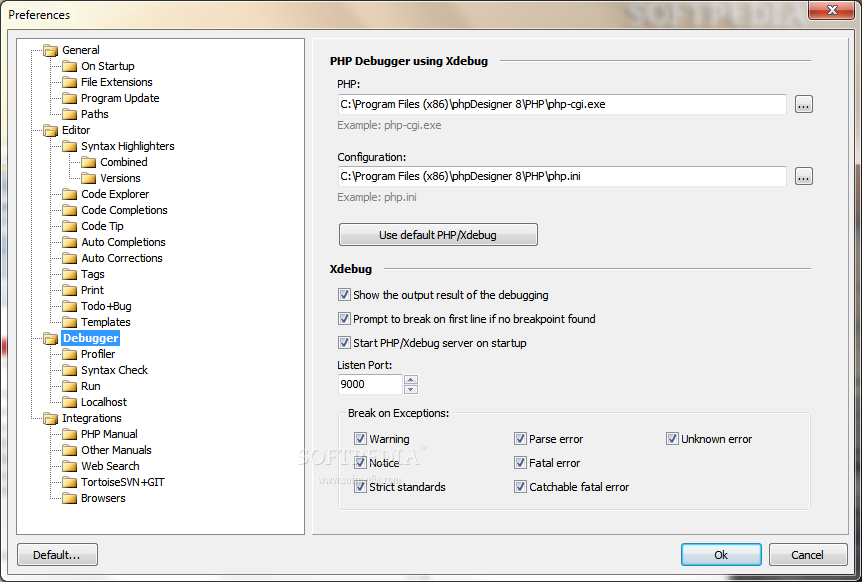Image resolution: width=862 pixels, height=582 pixels.
Task: Click the Syntax Check folder icon
Action: (69, 370)
